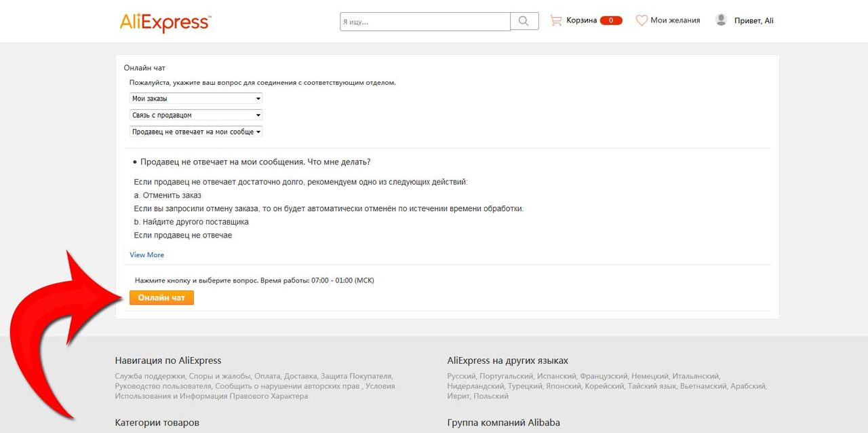Image resolution: width=868 pixels, height=433 pixels.
Task: Click the Навигация по AliExpress heading
Action: pyautogui.click(x=168, y=360)
